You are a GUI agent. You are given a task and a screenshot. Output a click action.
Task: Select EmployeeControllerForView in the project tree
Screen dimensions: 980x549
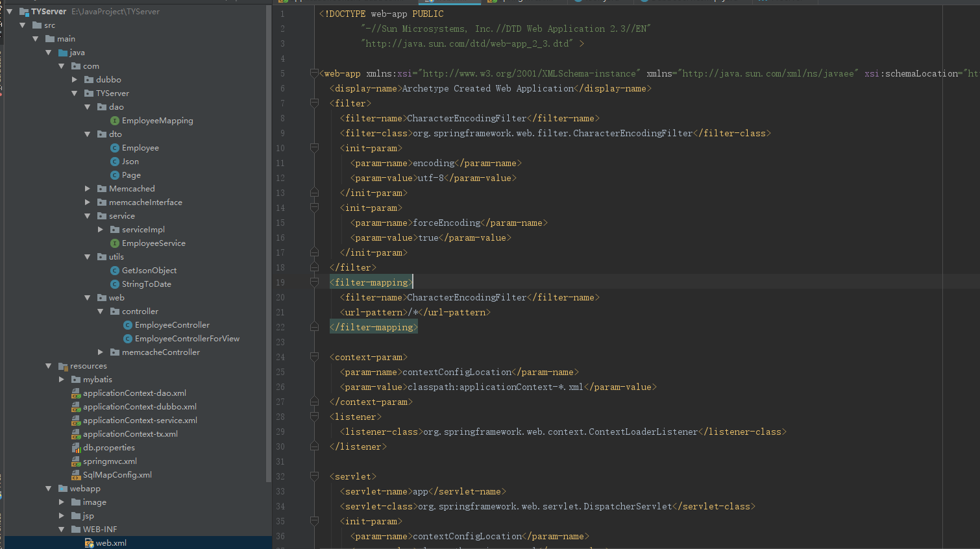[x=187, y=339]
